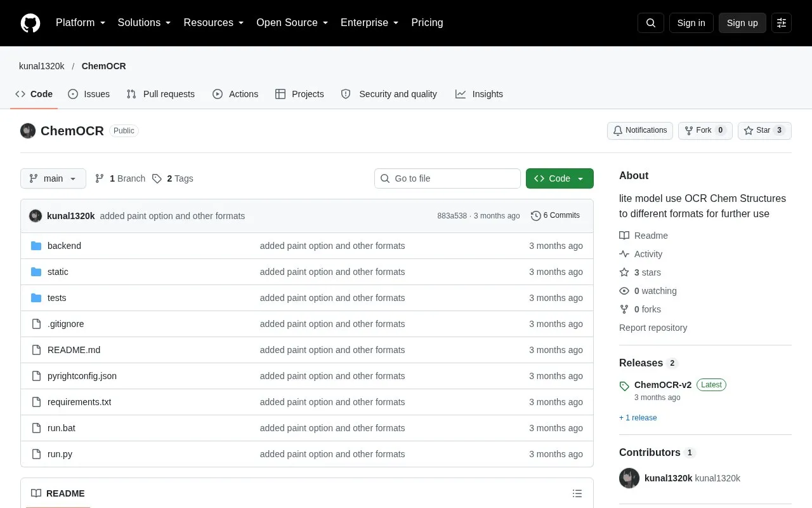Open the Security and quality tab
Image resolution: width=812 pixels, height=508 pixels.
point(389,94)
